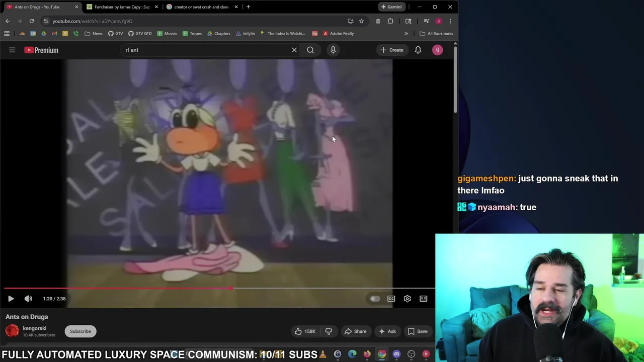
Task: Open the YouTube guide hamburger menu
Action: pos(12,50)
